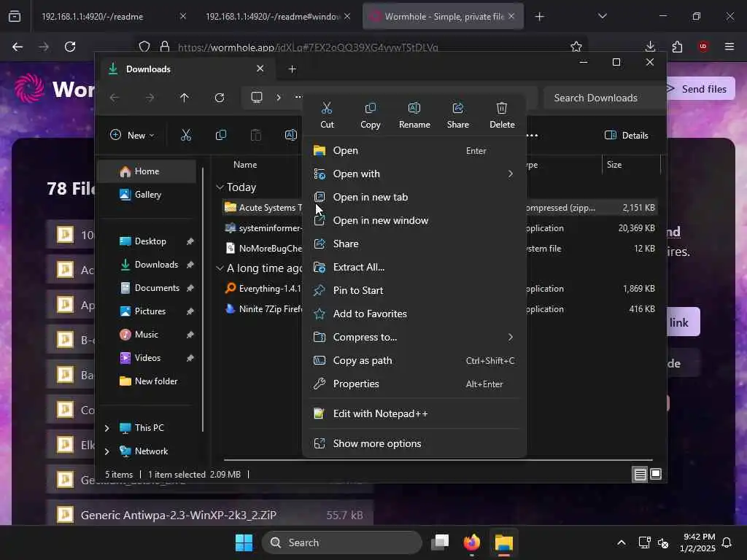Click Cut in the context menu

327,115
